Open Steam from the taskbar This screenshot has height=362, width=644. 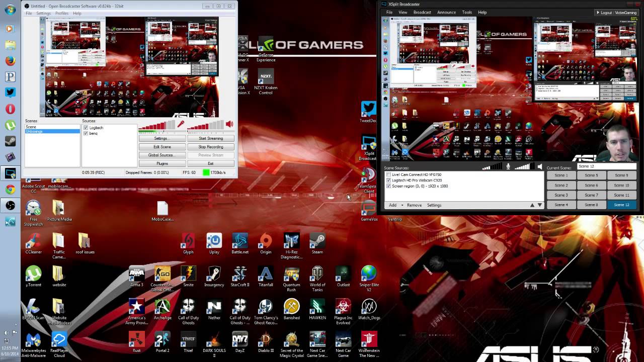(x=10, y=141)
